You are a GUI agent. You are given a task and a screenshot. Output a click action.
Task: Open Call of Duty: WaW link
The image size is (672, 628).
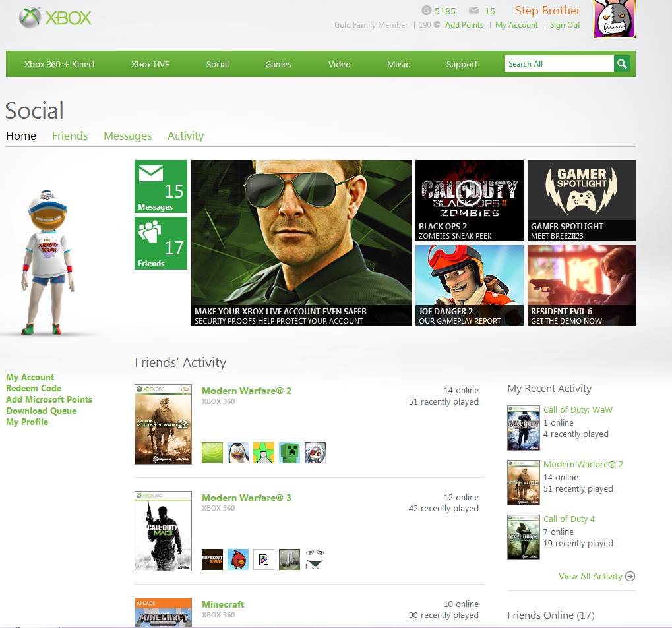[578, 409]
